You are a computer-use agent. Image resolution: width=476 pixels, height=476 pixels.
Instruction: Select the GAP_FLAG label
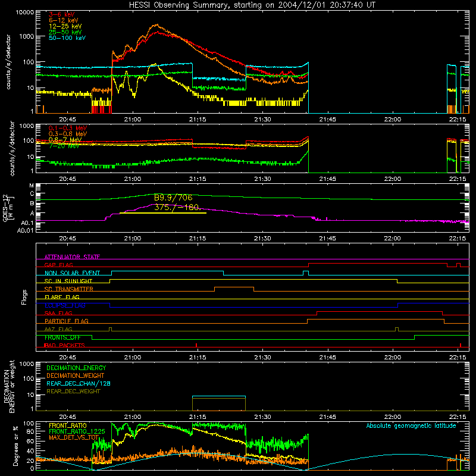tap(58, 265)
